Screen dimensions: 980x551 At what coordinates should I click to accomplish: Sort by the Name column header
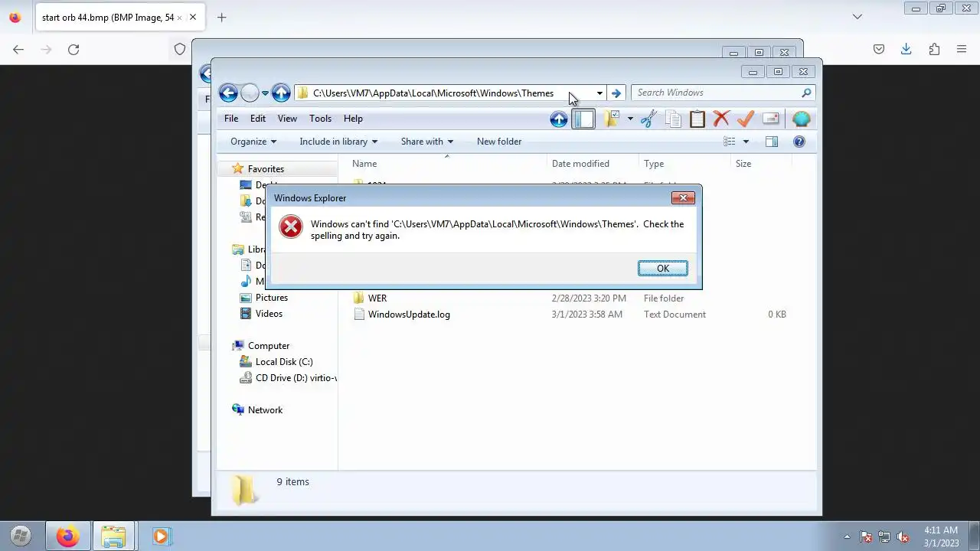pos(448,164)
